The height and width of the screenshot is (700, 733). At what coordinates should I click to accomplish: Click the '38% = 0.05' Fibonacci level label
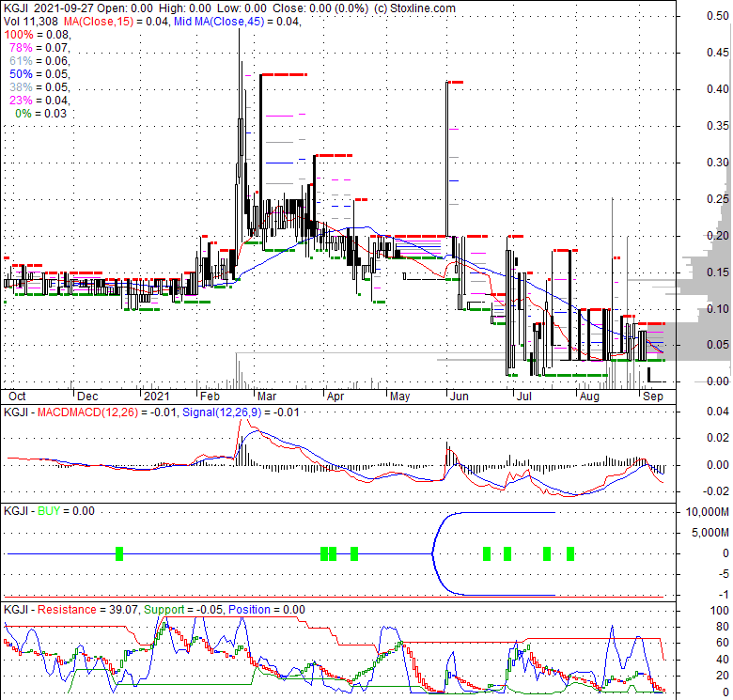point(39,87)
